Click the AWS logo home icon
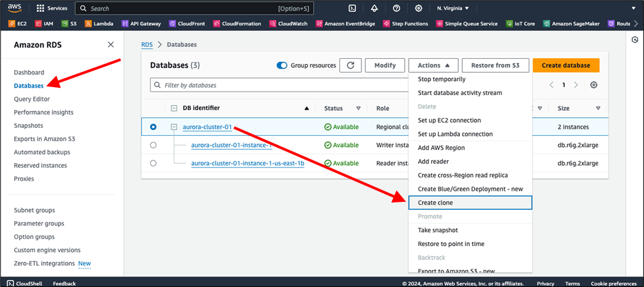 [15, 8]
